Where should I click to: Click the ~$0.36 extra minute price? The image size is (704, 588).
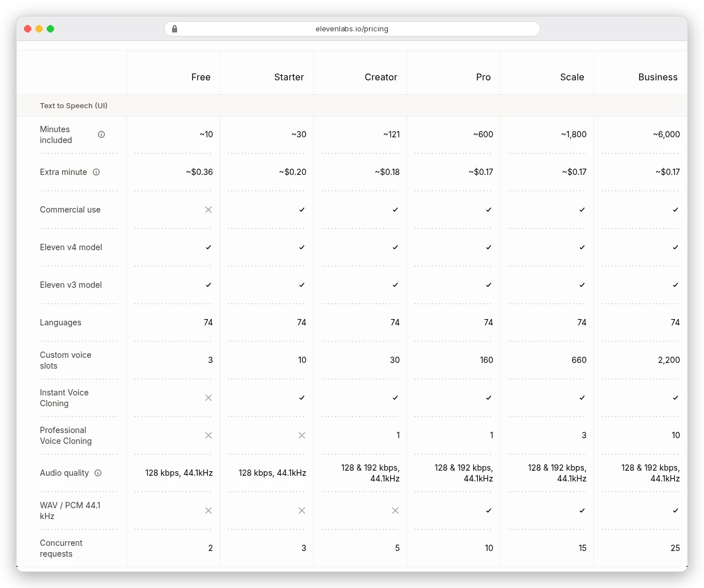[x=199, y=172]
